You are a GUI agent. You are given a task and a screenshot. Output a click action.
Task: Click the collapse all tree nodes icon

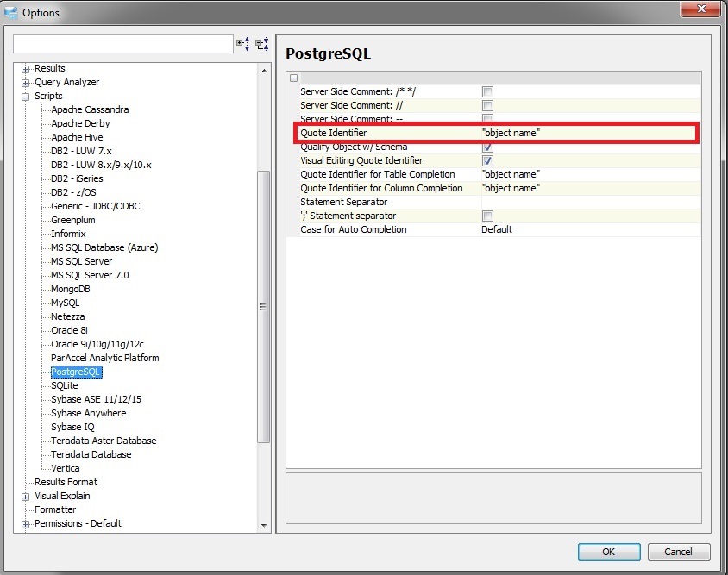(262, 44)
